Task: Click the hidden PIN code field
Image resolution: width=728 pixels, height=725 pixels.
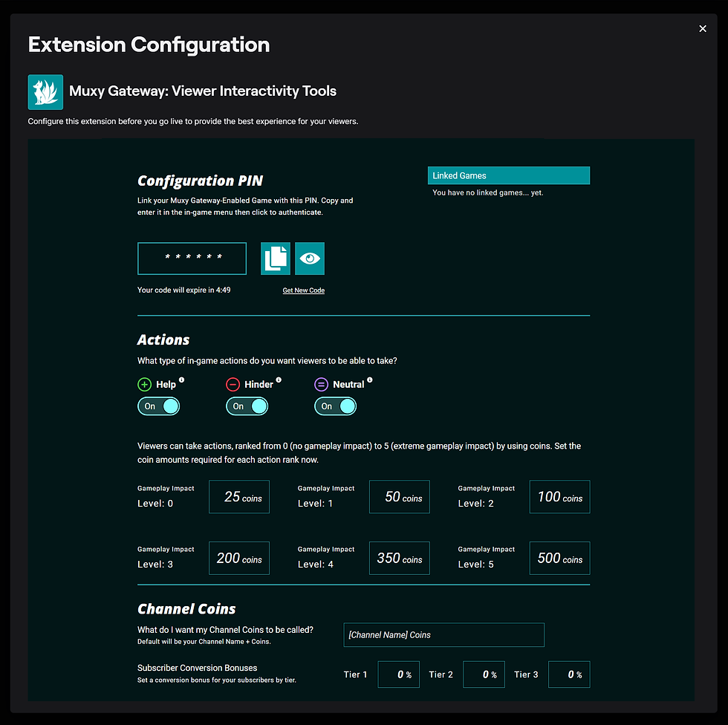Action: [192, 259]
